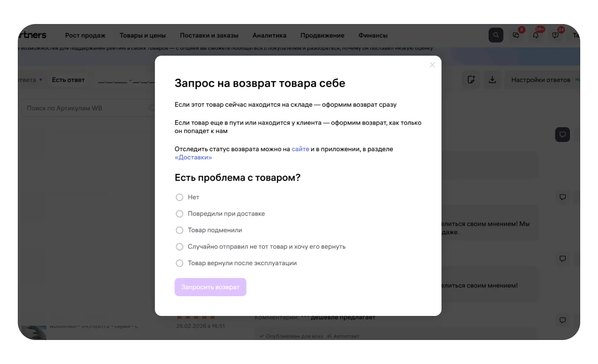This screenshot has width=598, height=364.
Task: Select "Товар вернули после эксплуатации" option
Action: [180, 263]
